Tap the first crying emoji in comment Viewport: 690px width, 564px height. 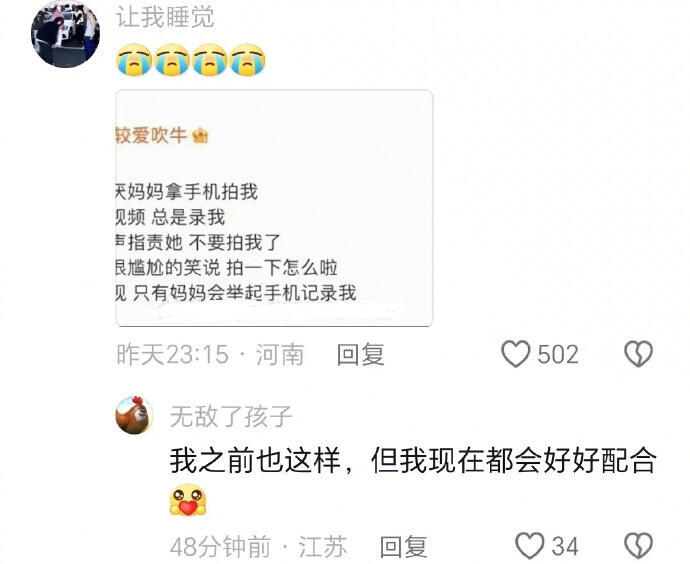[134, 60]
